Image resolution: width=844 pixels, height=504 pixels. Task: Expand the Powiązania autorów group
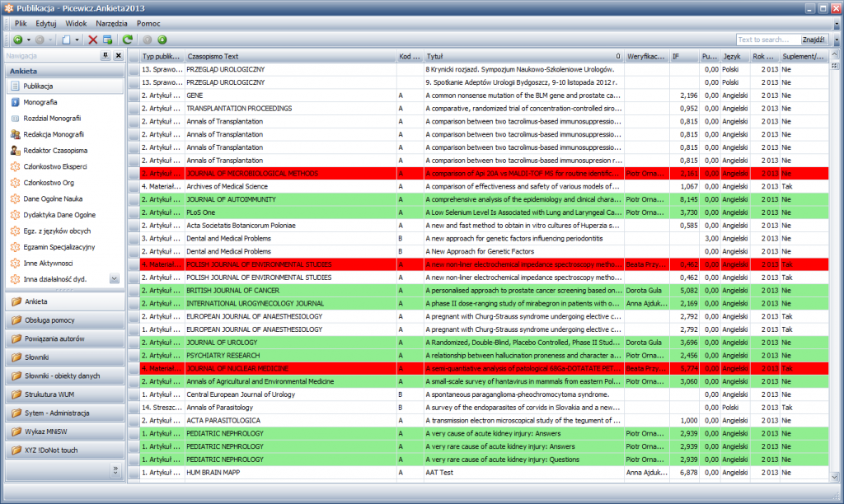click(65, 338)
